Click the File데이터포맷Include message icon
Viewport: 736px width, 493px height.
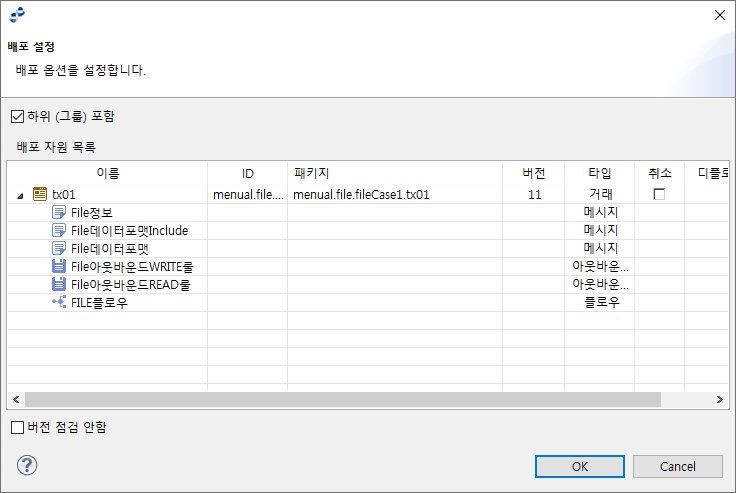59,230
